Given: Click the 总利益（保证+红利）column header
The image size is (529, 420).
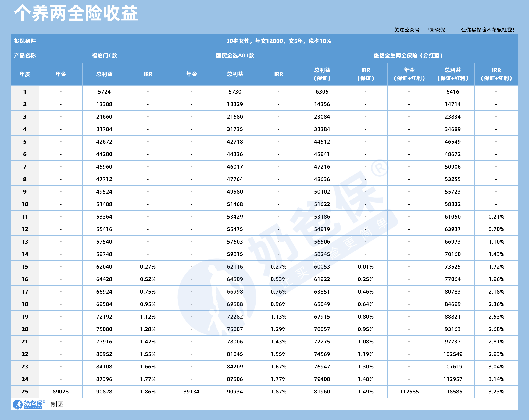Looking at the screenshot, I should coord(453,74).
